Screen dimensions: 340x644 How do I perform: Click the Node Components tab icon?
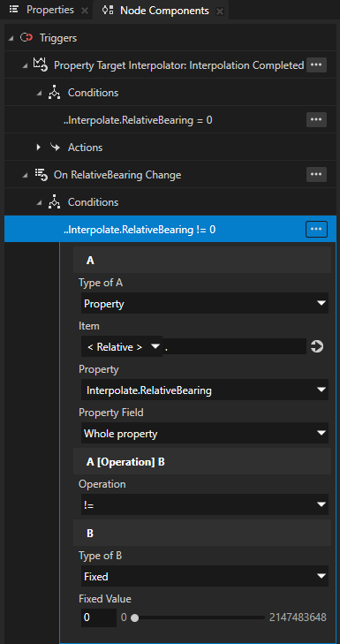tap(108, 11)
